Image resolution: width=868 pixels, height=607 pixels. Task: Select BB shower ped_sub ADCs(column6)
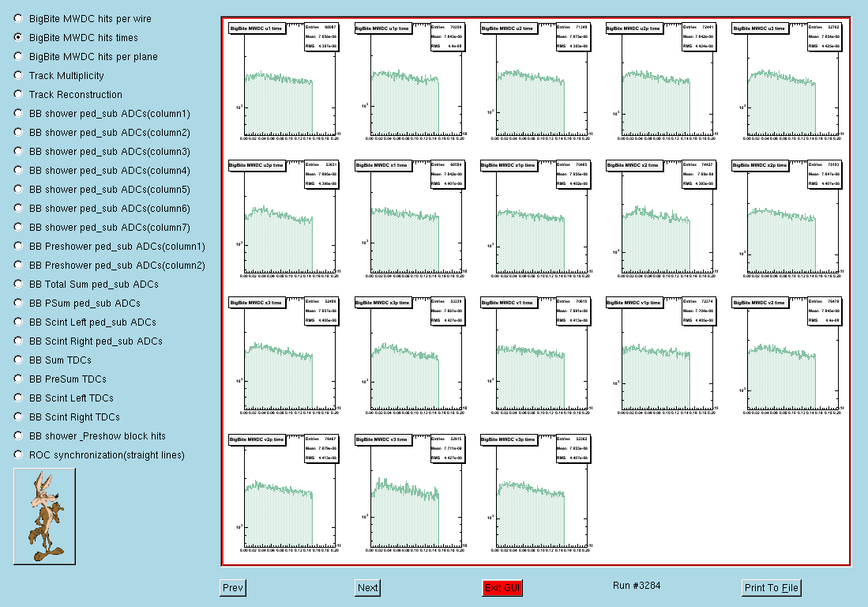[18, 208]
